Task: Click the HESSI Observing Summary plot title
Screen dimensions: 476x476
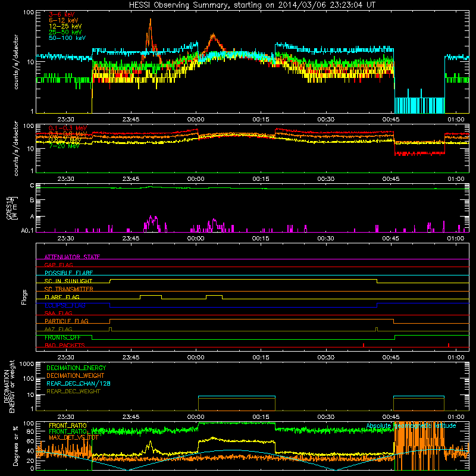Action: [252, 5]
